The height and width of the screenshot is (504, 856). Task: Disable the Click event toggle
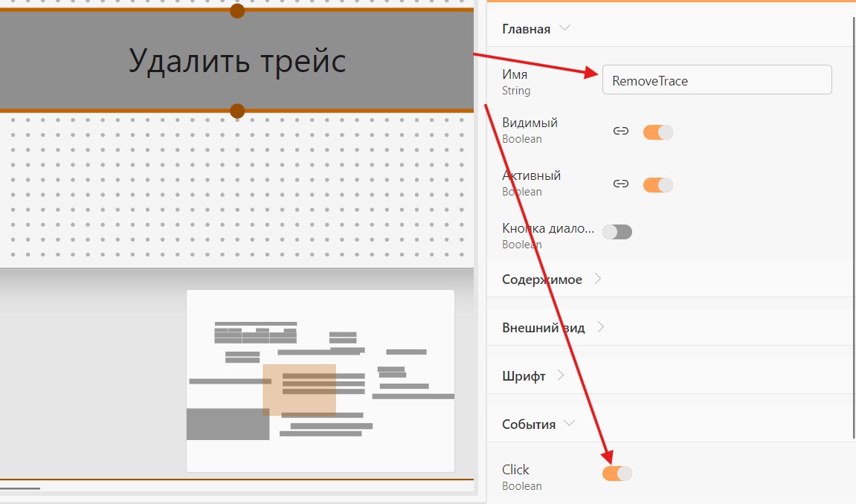coord(617,474)
